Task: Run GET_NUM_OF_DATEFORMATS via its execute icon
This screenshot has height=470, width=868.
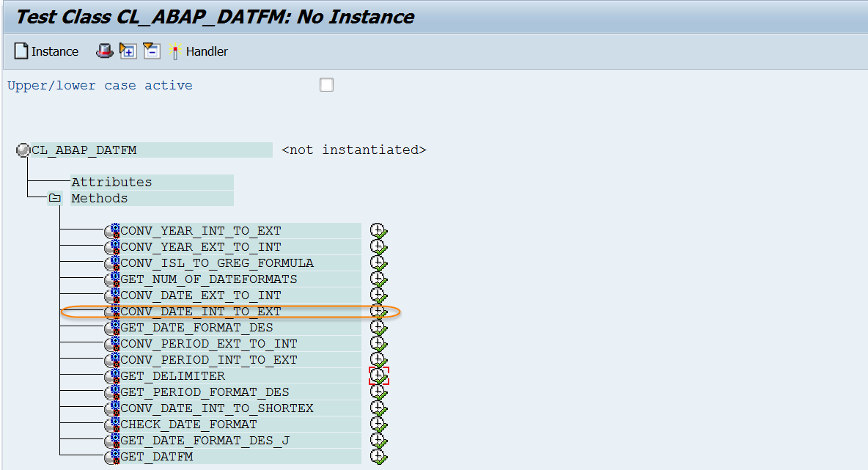Action: [x=378, y=279]
